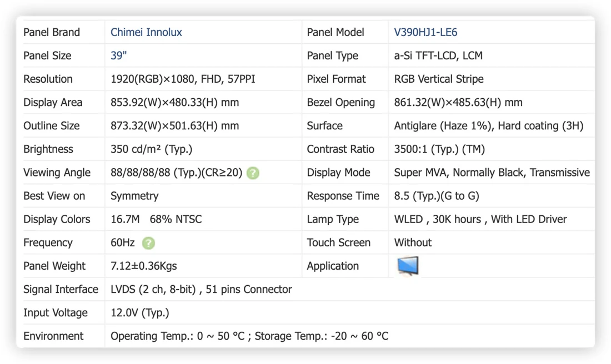Click the 'a-Si TFT-LCD, LCM' panel type value
Screen dimensions: 611x364
438,55
